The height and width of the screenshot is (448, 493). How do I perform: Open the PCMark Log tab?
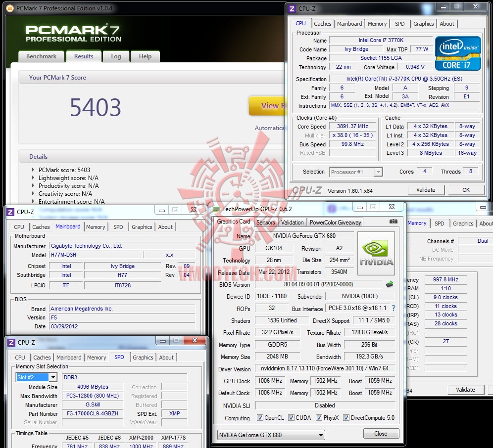[116, 56]
